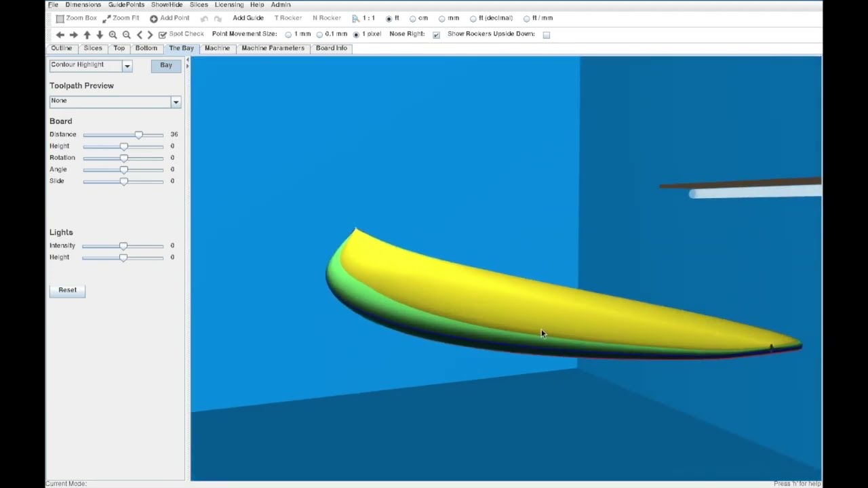Image resolution: width=868 pixels, height=488 pixels.
Task: Click the right arrow move icon
Action: 74,35
